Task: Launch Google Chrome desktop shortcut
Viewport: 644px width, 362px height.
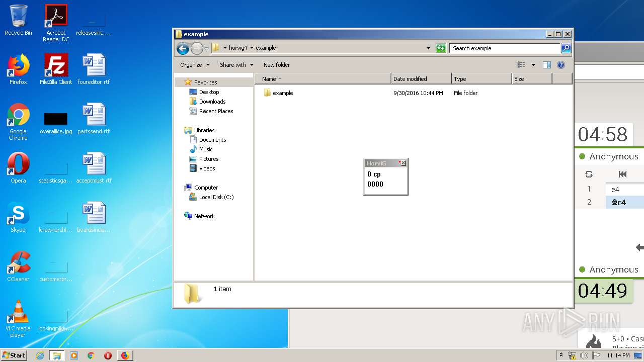Action: tap(18, 122)
